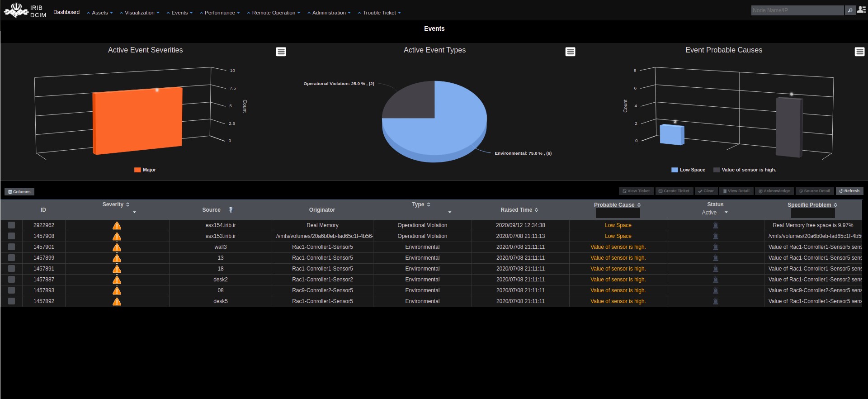The width and height of the screenshot is (868, 399).
Task: Click the status alarm icon for event 1457908
Action: point(715,236)
